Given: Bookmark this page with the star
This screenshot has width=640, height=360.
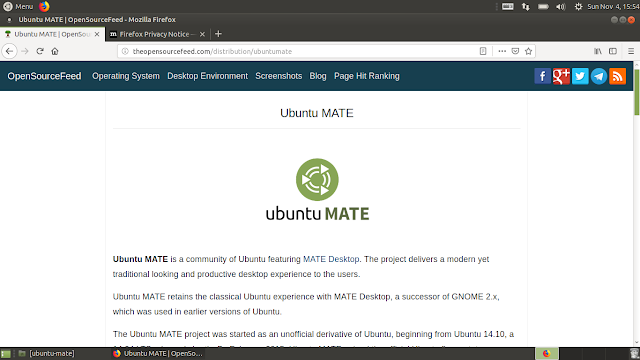Looking at the screenshot, I should point(529,51).
